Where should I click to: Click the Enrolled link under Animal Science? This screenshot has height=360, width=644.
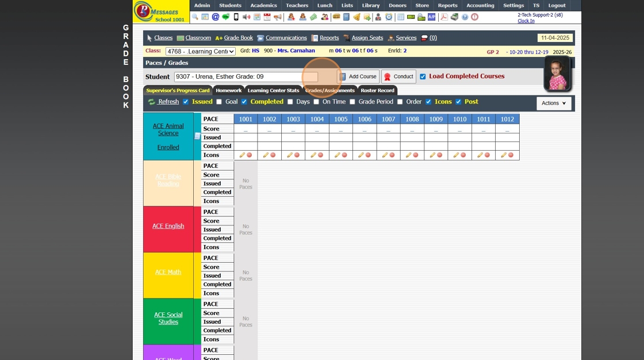tap(168, 147)
